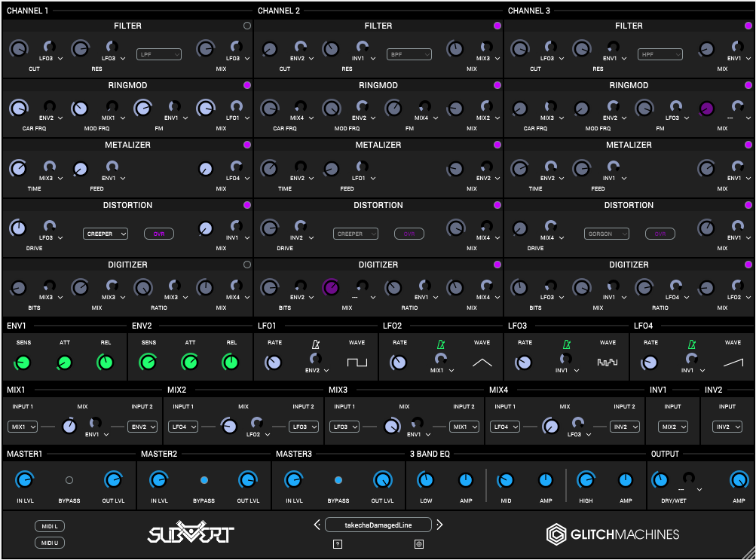This screenshot has height=560, width=756.
Task: Click the Channel 1 Filter CUT knob
Action: 19,49
